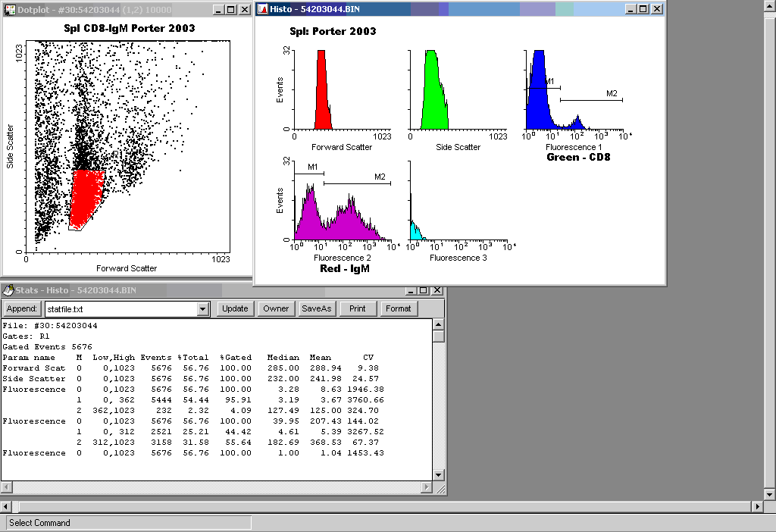Viewport: 776px width, 532px height.
Task: Minimize the Stats - Histo window
Action: [411, 290]
